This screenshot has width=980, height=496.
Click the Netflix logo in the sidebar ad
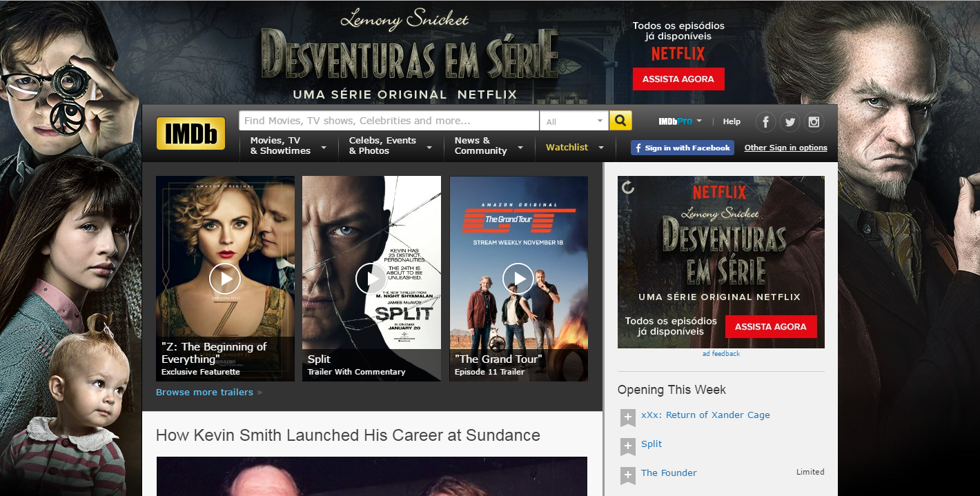720,192
